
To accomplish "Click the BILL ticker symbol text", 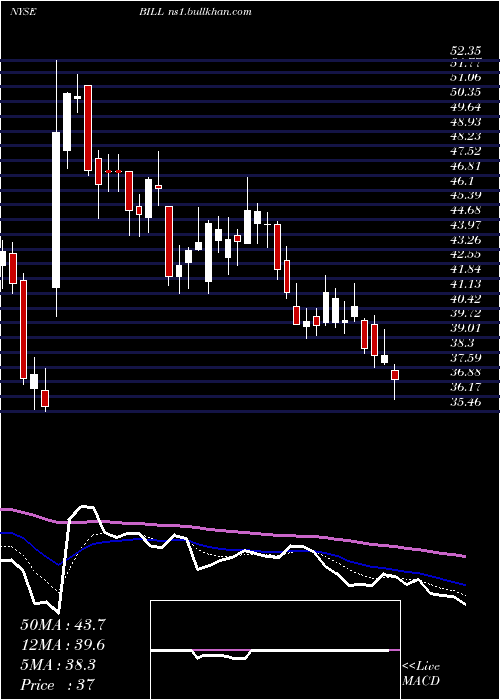I will (152, 12).
